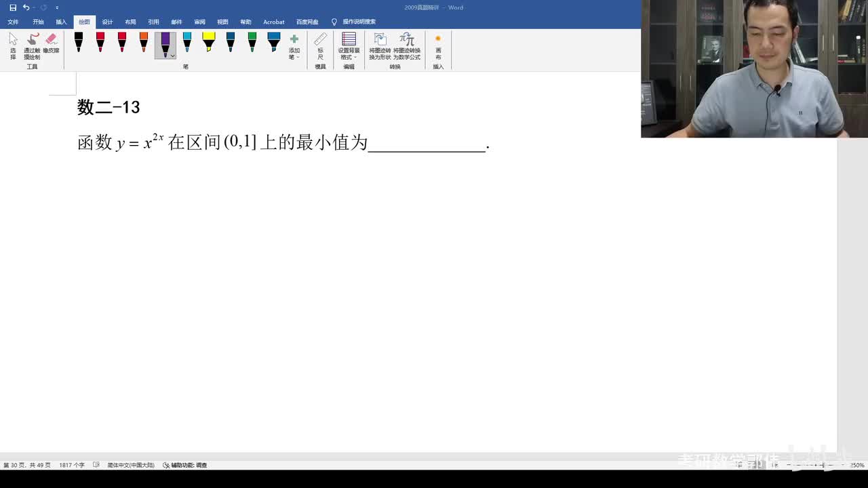Pick the wide blue highlighter pen
Viewport: 868px width, 488px height.
274,42
